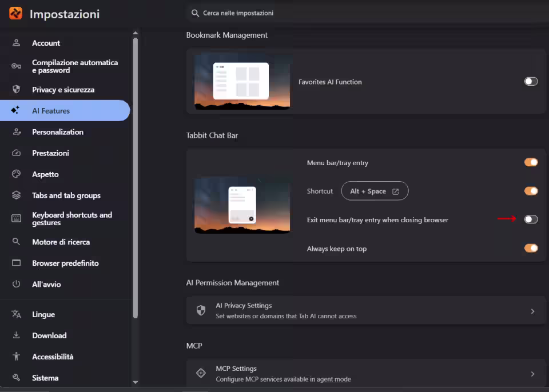This screenshot has width=549, height=392.
Task: Open Motore di ricerca settings
Action: coord(65,242)
